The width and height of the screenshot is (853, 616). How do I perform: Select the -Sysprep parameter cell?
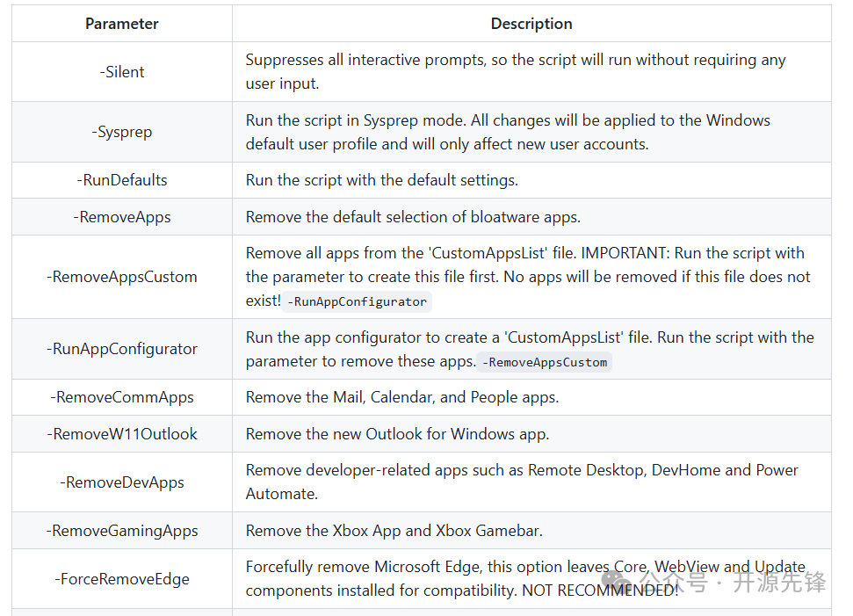tap(122, 132)
